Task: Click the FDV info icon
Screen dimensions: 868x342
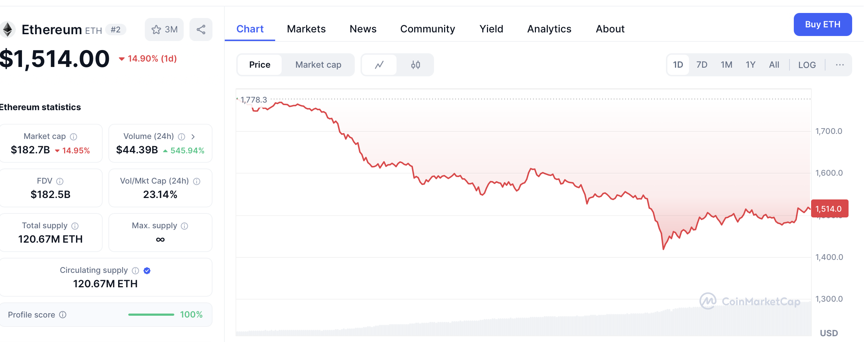Action: 60,181
